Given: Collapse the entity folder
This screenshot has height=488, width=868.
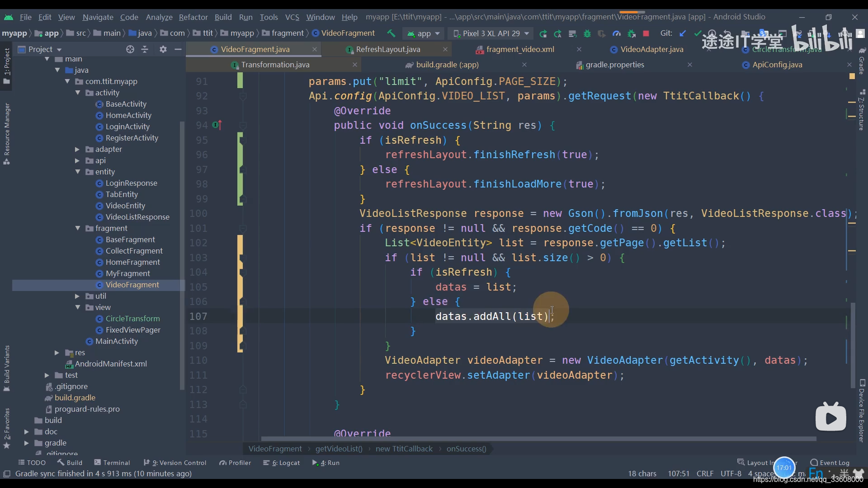Looking at the screenshot, I should point(77,172).
